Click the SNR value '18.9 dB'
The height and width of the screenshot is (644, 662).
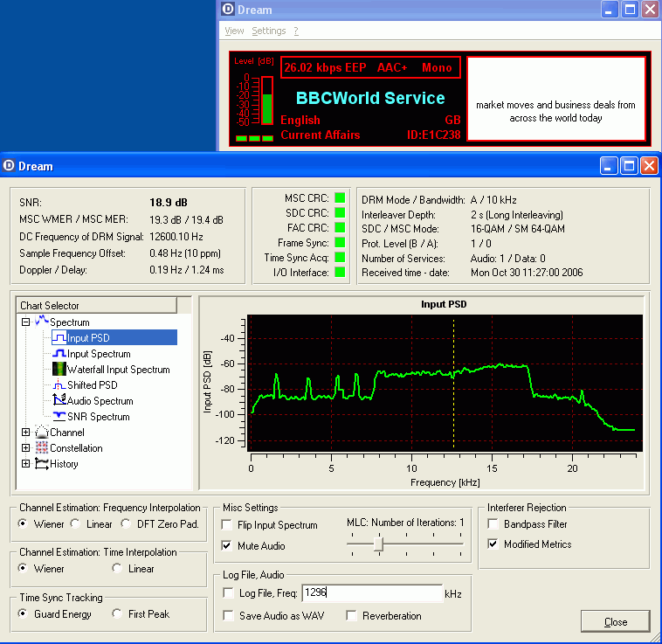[169, 202]
